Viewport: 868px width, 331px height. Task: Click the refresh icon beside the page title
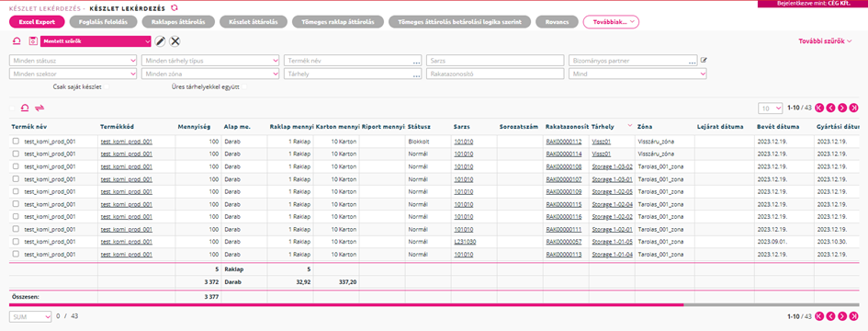(175, 7)
